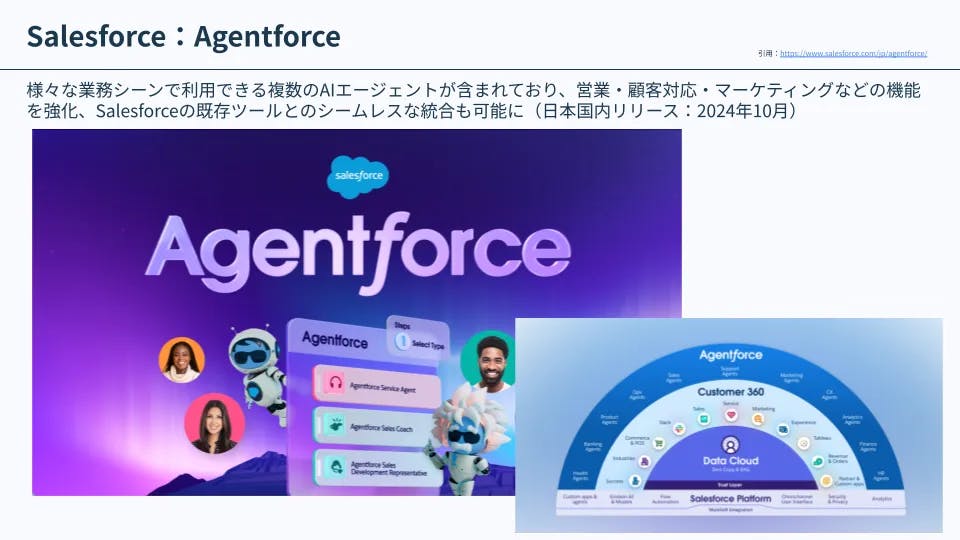Viewport: 960px width, 540px height.
Task: Click the Sales Development Representative icon
Action: [336, 467]
